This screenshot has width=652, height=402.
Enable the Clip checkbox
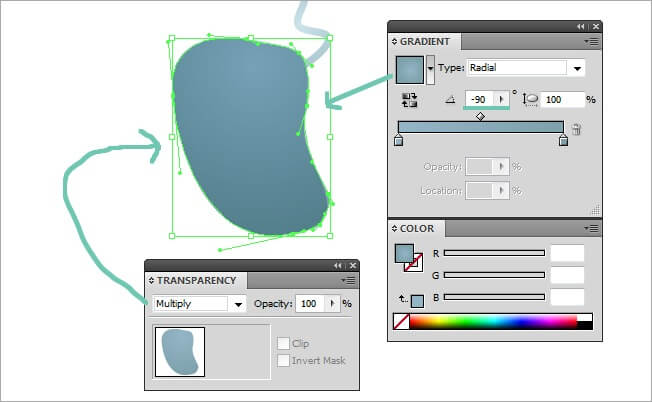tap(283, 343)
